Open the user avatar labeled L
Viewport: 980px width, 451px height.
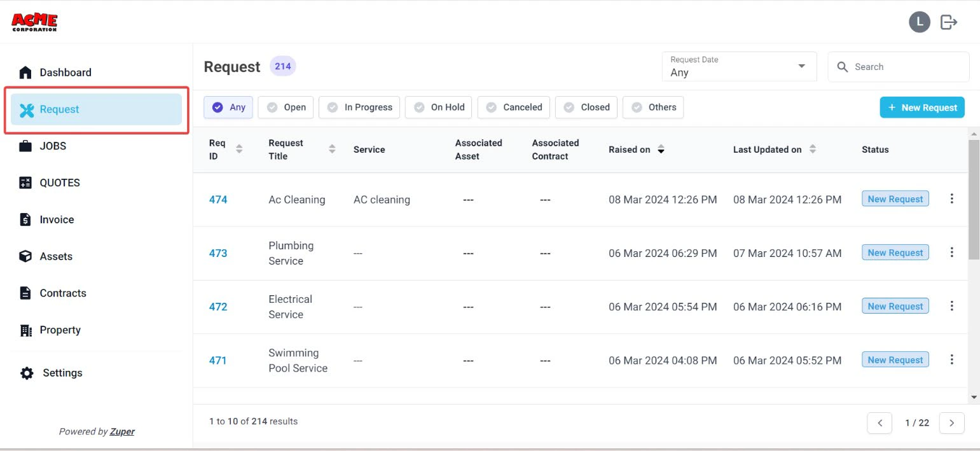pos(920,22)
